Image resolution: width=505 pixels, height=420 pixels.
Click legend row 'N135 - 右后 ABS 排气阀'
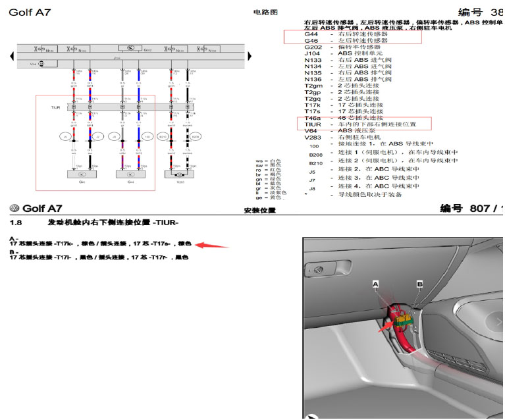(x=348, y=73)
